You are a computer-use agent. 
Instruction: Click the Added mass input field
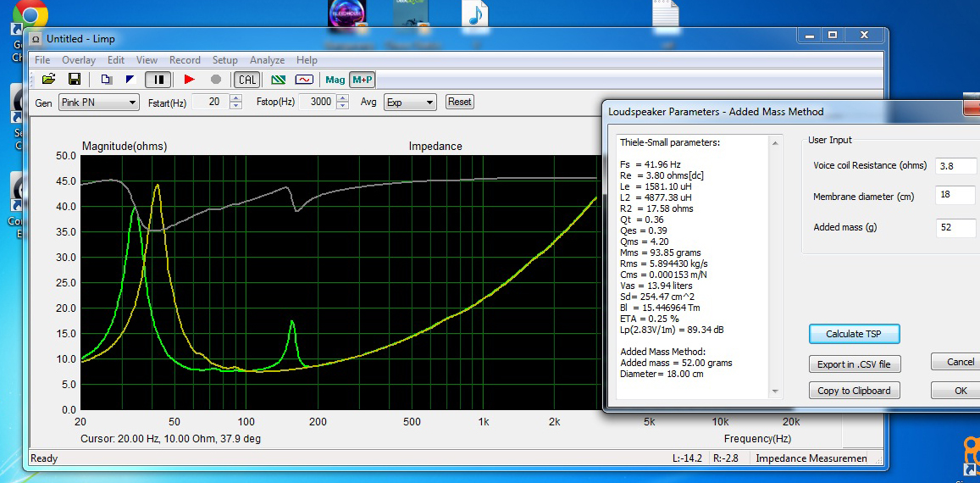[955, 227]
